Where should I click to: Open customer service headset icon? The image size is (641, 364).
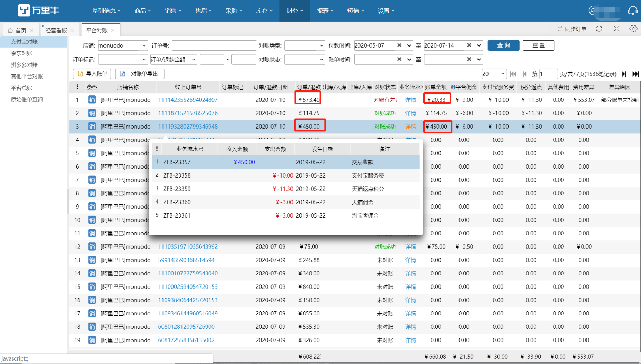(x=633, y=10)
